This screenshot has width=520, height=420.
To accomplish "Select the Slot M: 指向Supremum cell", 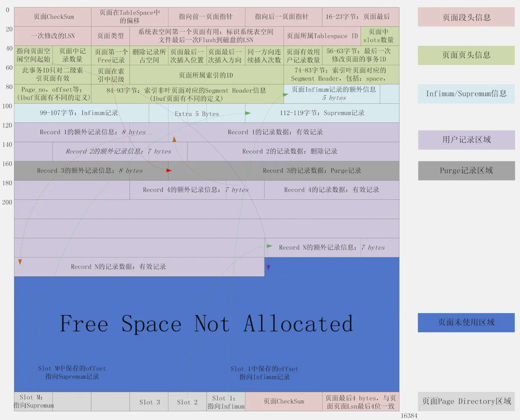I will pos(33,401).
